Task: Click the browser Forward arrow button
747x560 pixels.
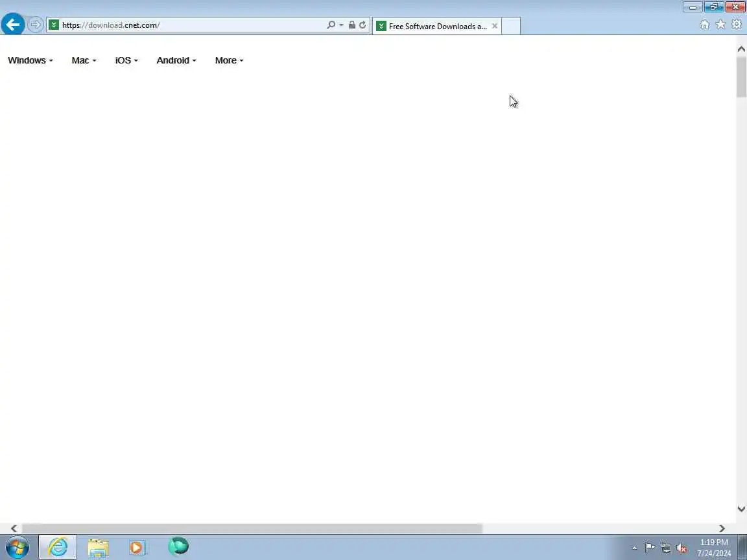Action: 35,25
